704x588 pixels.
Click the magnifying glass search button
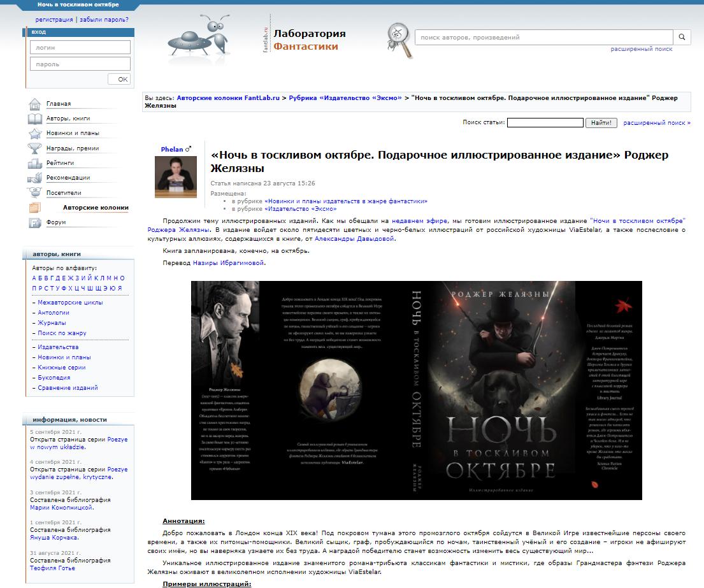682,37
